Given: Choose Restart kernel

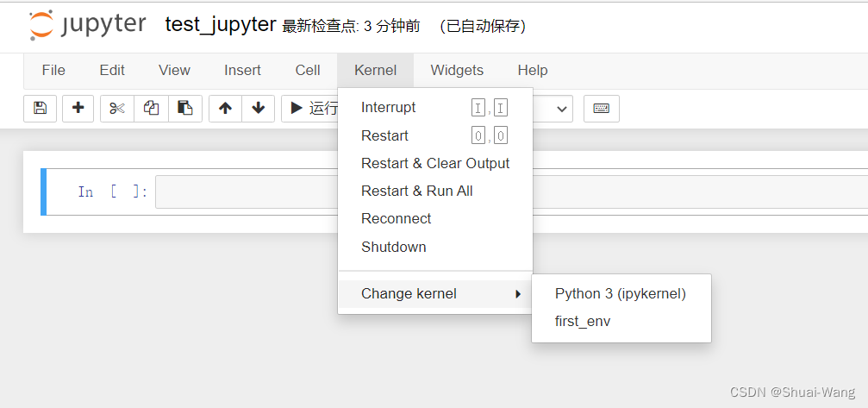Looking at the screenshot, I should [x=435, y=135].
